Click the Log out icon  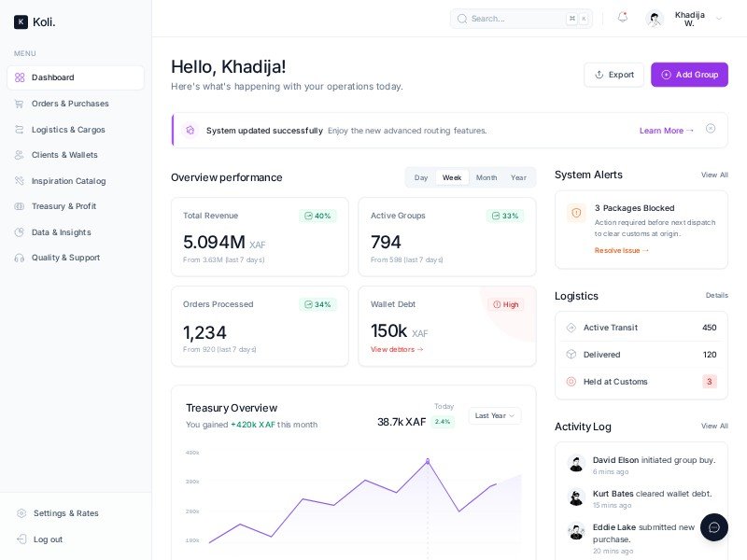click(x=20, y=539)
